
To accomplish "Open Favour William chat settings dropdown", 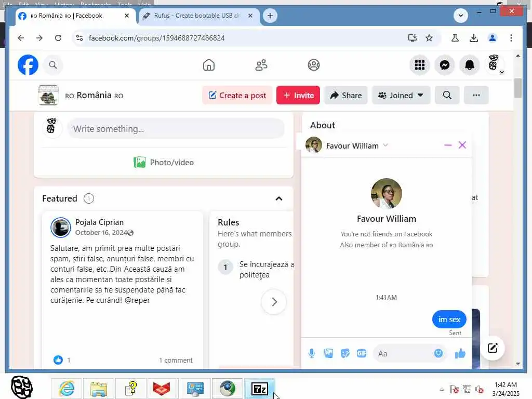I will [x=385, y=145].
